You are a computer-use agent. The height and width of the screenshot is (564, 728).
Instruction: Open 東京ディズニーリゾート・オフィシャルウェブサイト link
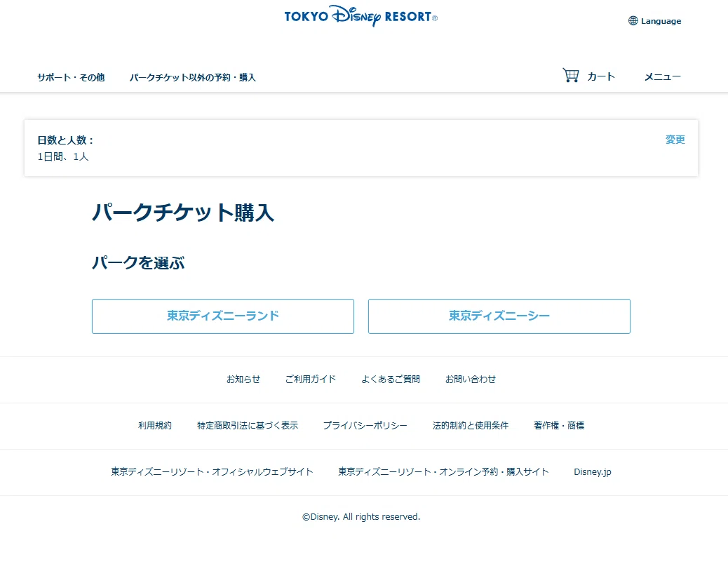coord(212,471)
